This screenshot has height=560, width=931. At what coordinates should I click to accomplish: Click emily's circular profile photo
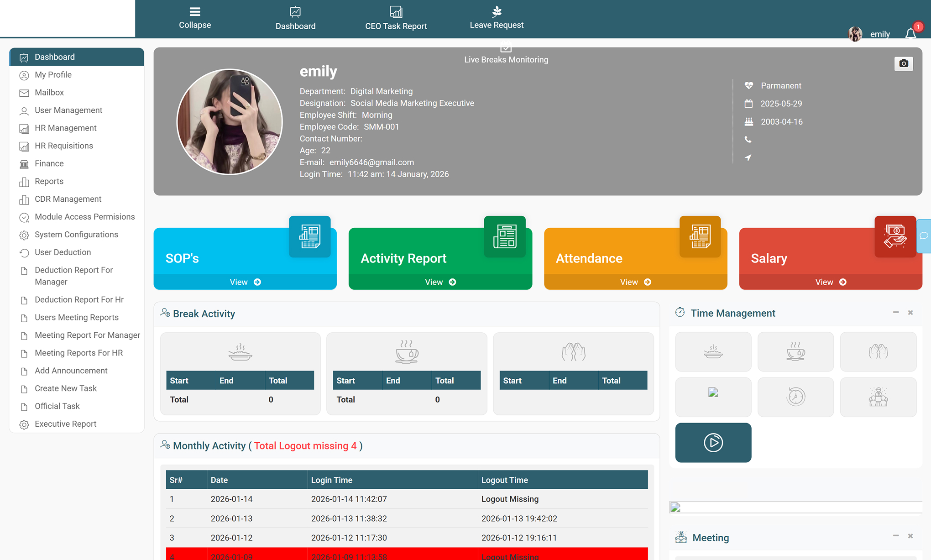tap(230, 122)
